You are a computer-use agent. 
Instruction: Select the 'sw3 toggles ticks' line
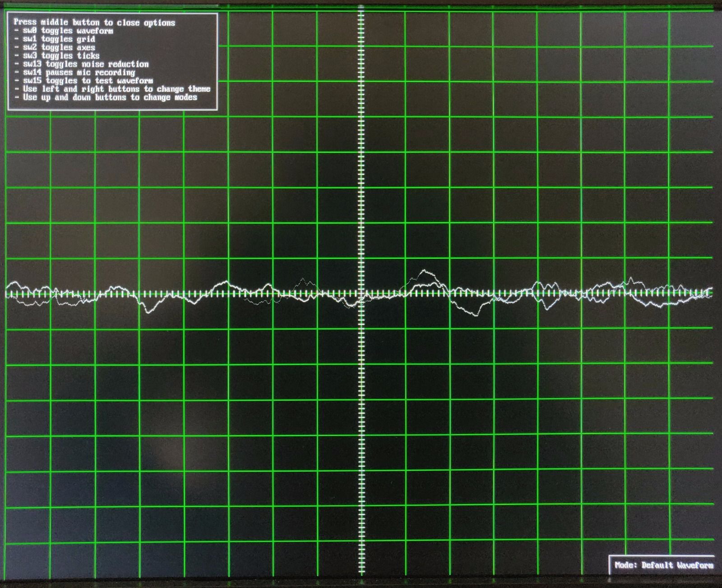click(57, 56)
